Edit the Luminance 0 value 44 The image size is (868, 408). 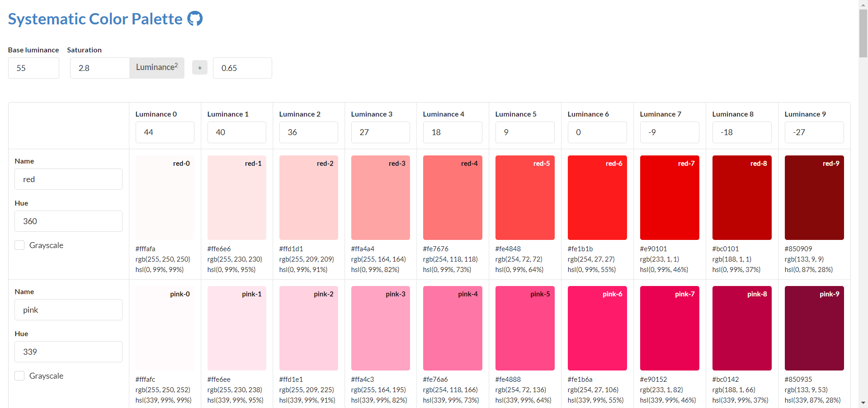[x=165, y=132]
